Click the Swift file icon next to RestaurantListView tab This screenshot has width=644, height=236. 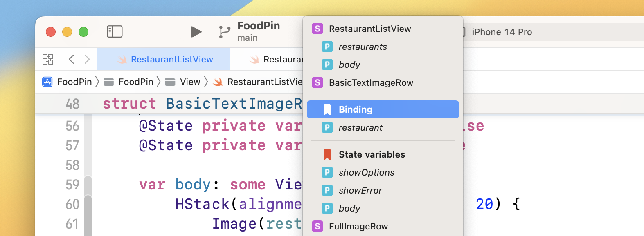pos(122,59)
